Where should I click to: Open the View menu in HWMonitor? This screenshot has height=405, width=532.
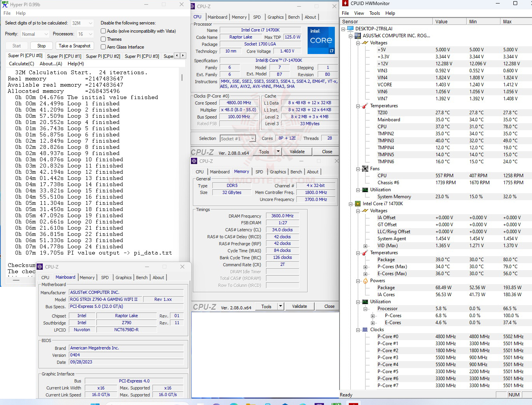pos(359,13)
